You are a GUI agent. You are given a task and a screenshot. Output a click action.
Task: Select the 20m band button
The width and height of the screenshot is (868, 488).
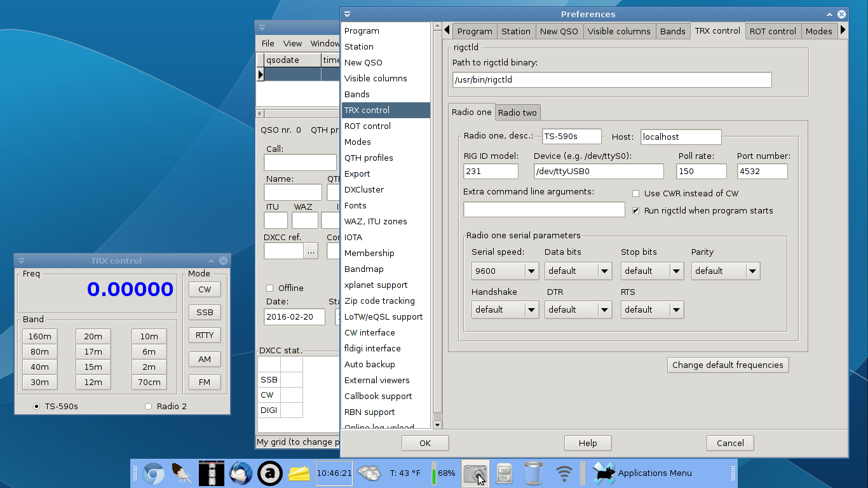(93, 337)
